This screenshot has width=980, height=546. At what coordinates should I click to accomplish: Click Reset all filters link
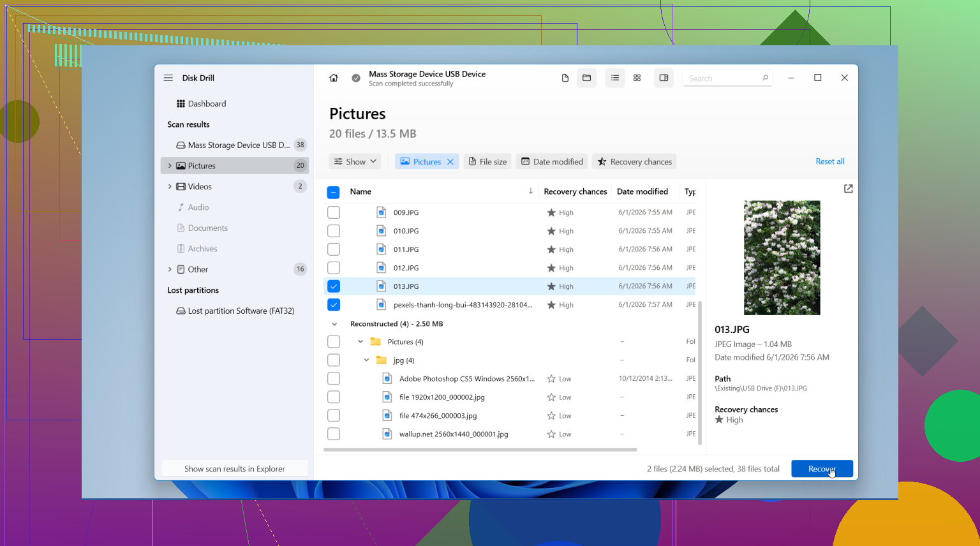click(x=830, y=161)
